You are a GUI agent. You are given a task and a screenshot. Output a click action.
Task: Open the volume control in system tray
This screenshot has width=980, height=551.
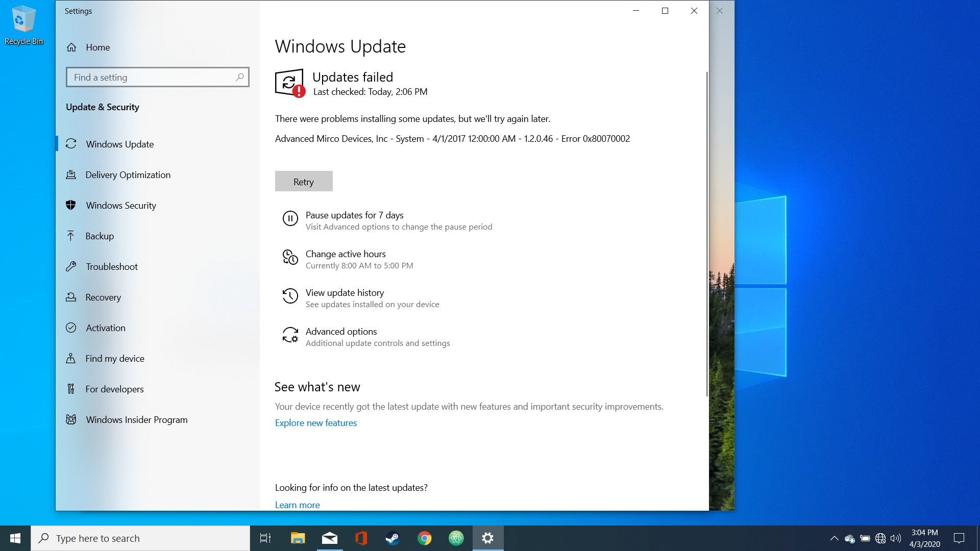coord(896,538)
